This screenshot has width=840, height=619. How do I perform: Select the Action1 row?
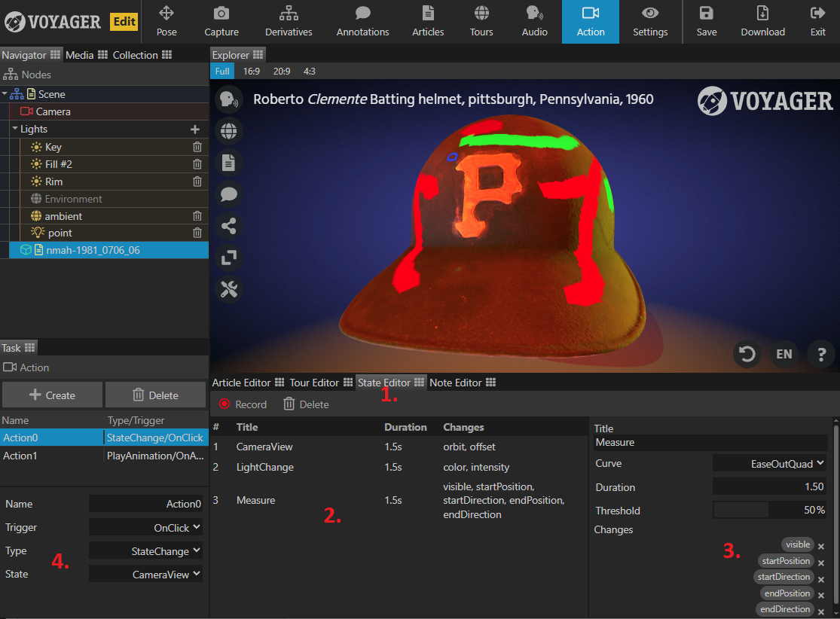click(x=105, y=456)
